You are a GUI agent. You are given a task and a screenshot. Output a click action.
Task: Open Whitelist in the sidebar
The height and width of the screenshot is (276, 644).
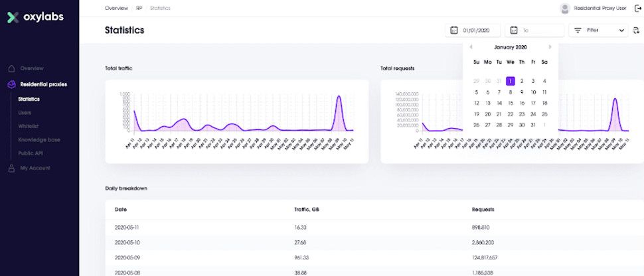click(29, 126)
